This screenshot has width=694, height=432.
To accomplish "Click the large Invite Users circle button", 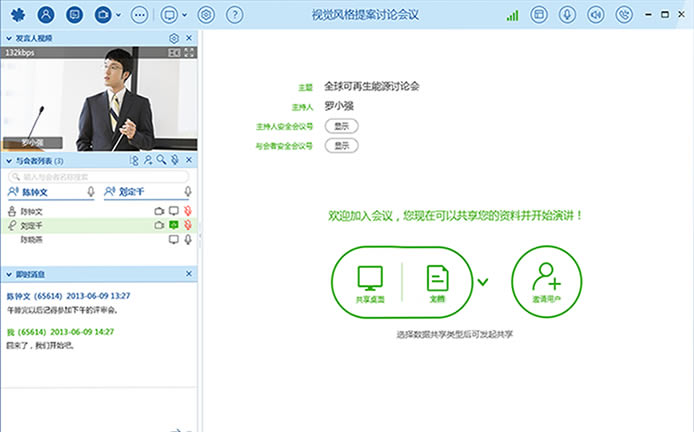I will pos(547,281).
